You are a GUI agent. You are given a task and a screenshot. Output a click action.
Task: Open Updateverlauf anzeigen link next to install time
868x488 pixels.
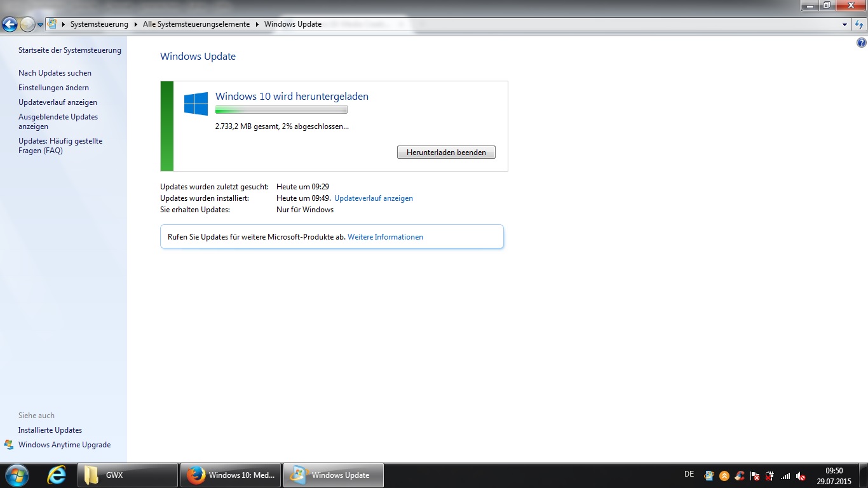tap(374, 198)
